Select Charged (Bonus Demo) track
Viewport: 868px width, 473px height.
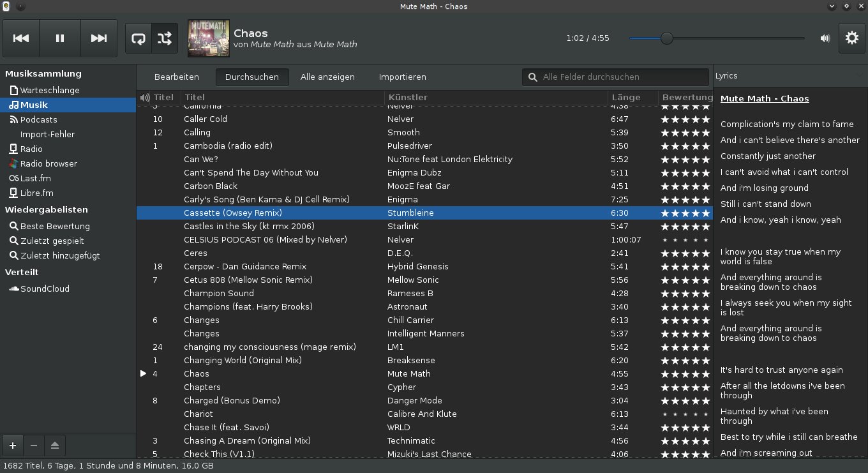tap(424, 401)
